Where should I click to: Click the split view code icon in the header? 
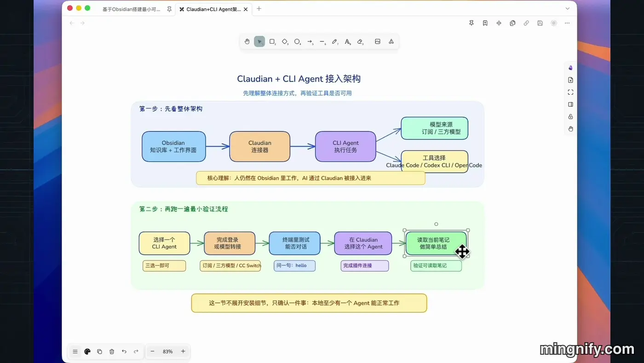(499, 23)
